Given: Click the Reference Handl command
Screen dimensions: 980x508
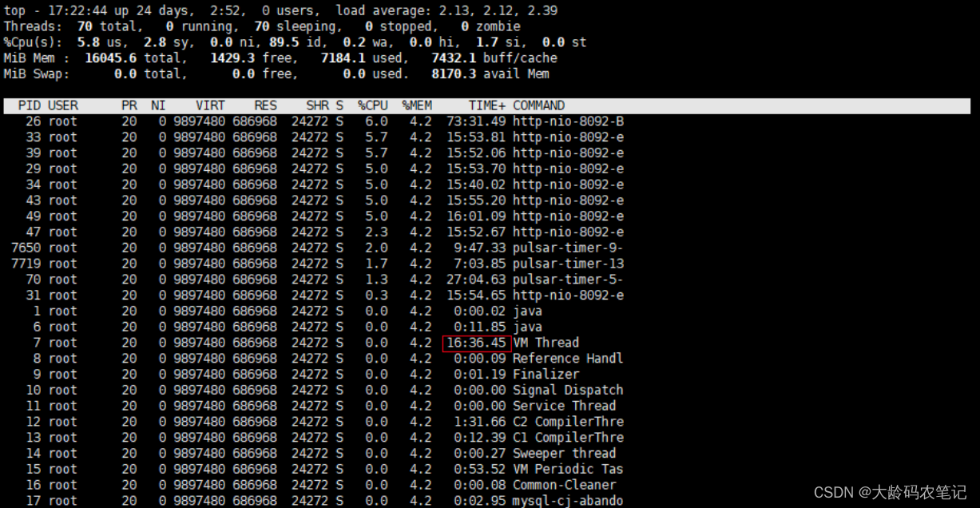Looking at the screenshot, I should 568,359.
